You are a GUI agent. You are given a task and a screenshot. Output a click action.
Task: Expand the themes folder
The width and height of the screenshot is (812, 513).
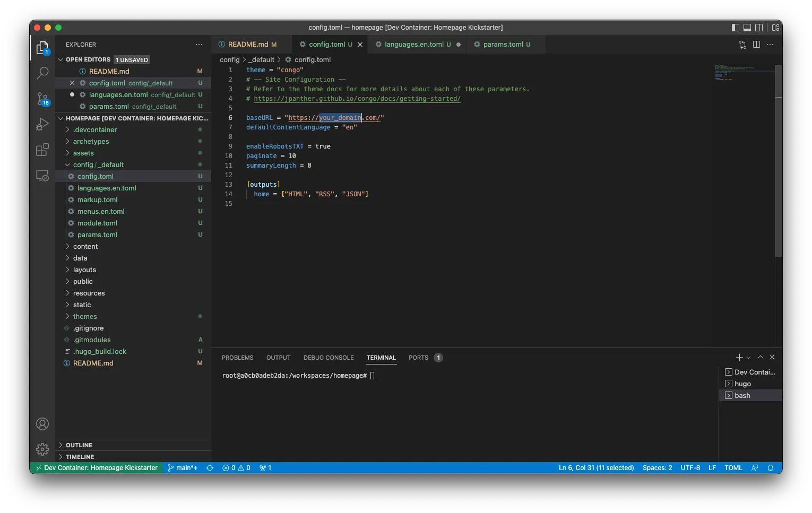(85, 317)
